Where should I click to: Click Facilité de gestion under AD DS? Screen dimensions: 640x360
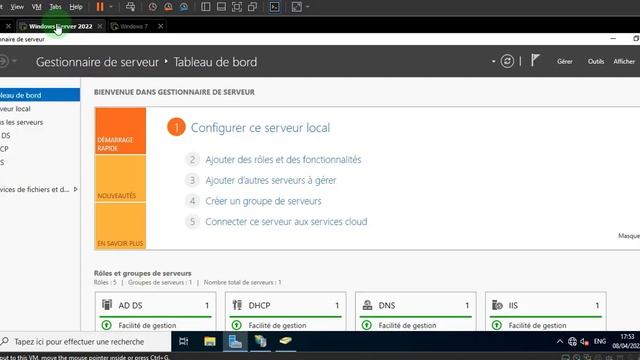coord(147,325)
